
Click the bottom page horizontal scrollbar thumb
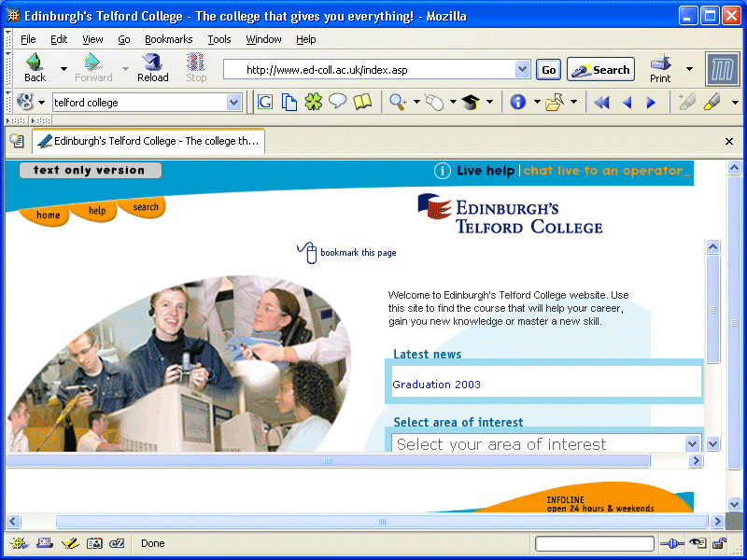click(x=382, y=522)
